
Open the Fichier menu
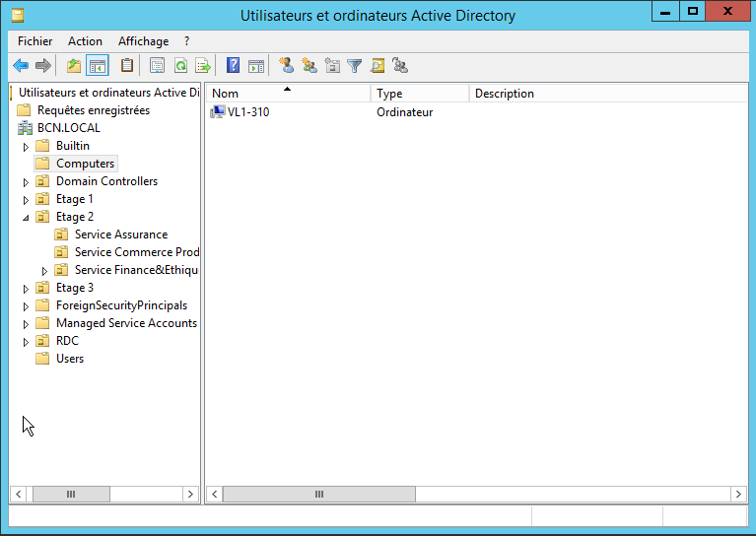pos(35,41)
